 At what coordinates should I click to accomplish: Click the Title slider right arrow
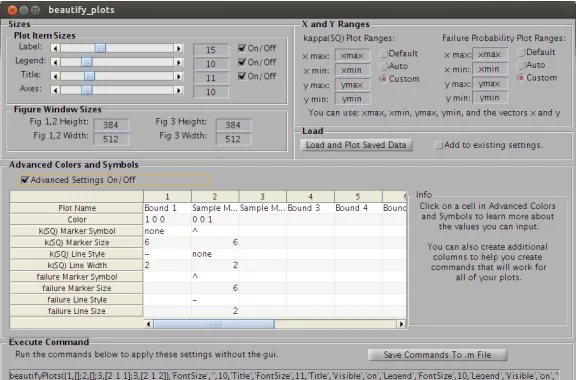[179, 76]
